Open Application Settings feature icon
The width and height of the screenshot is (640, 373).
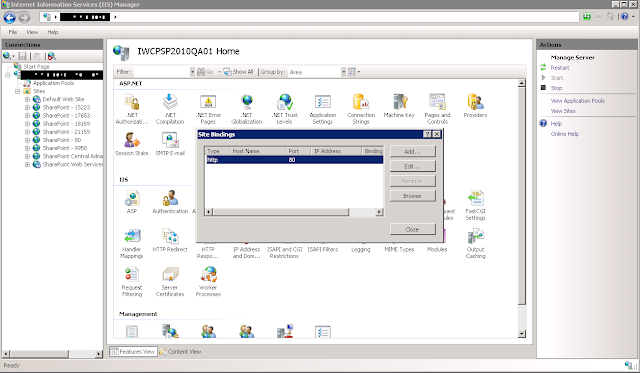coord(323,109)
